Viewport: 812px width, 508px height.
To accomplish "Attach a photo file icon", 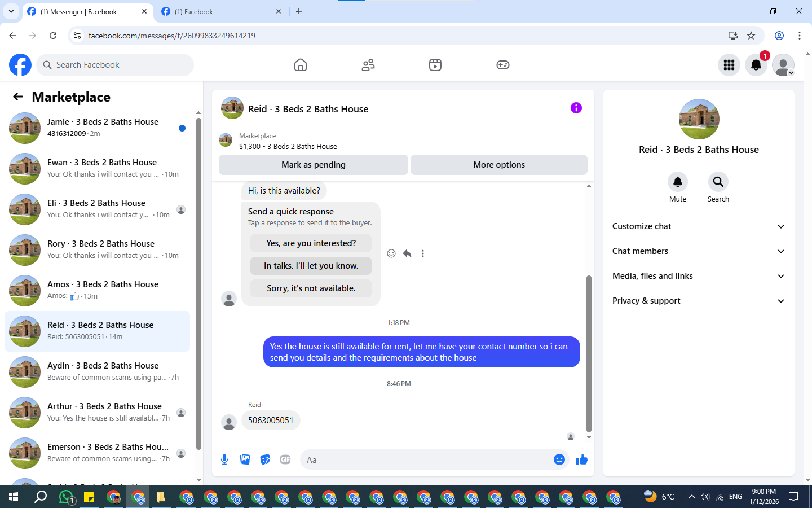I will [245, 459].
